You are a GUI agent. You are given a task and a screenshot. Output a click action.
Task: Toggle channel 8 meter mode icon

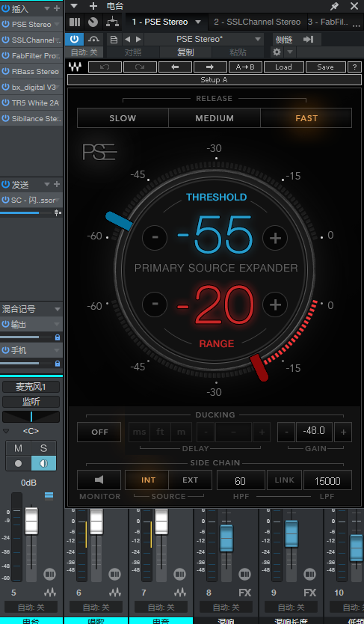[x=245, y=575]
